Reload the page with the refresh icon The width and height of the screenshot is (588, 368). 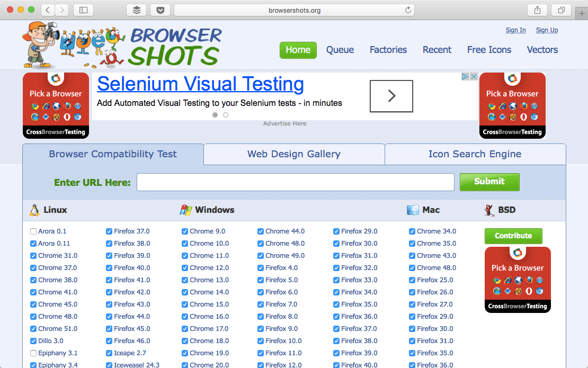(408, 10)
